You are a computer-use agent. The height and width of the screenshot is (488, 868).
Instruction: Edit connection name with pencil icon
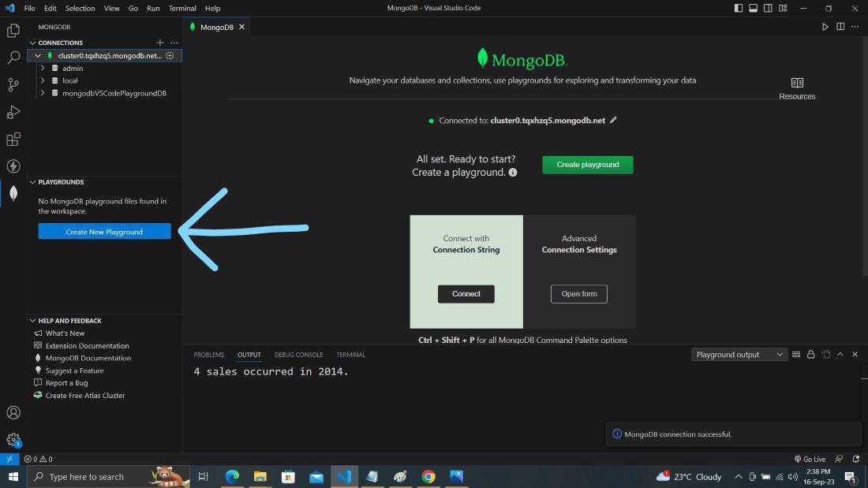[x=613, y=120]
